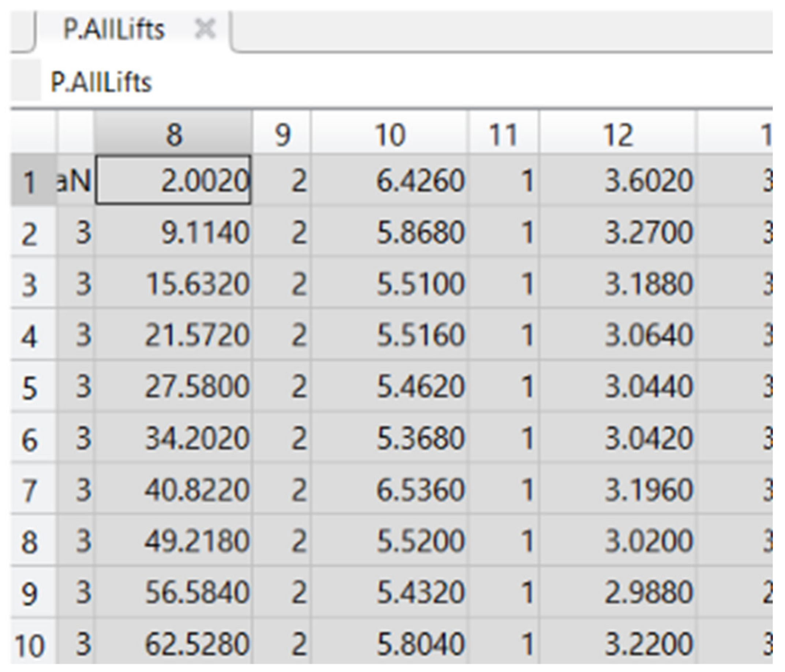Close the P.AllLifts tab
The width and height of the screenshot is (785, 672).
(205, 29)
